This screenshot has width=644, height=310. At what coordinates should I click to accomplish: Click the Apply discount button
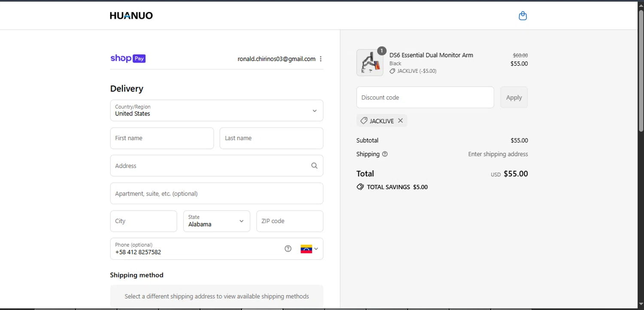[514, 97]
